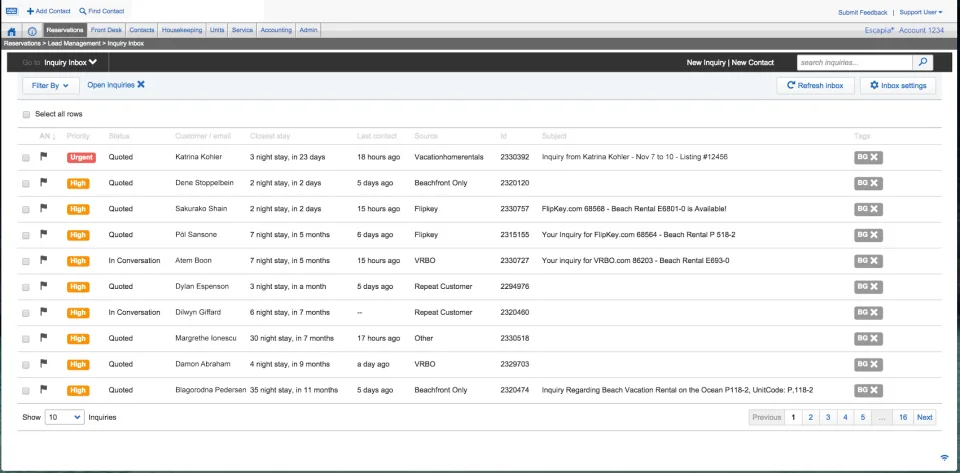Remove BG tag from Pól Sansone row
This screenshot has height=473, width=960.
point(874,235)
